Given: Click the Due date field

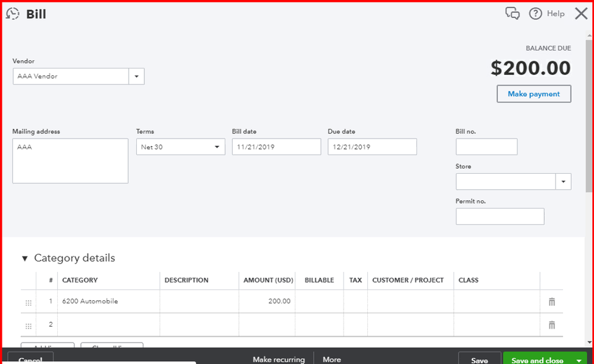Looking at the screenshot, I should 373,147.
